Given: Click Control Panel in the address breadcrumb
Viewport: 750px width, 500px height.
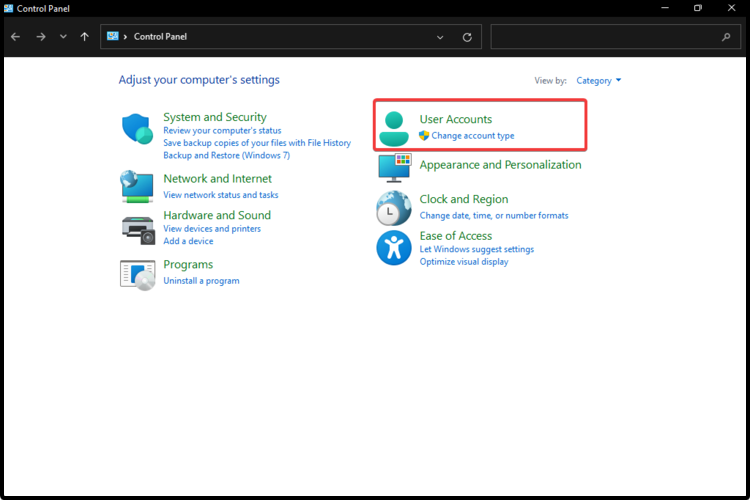Looking at the screenshot, I should pos(160,37).
